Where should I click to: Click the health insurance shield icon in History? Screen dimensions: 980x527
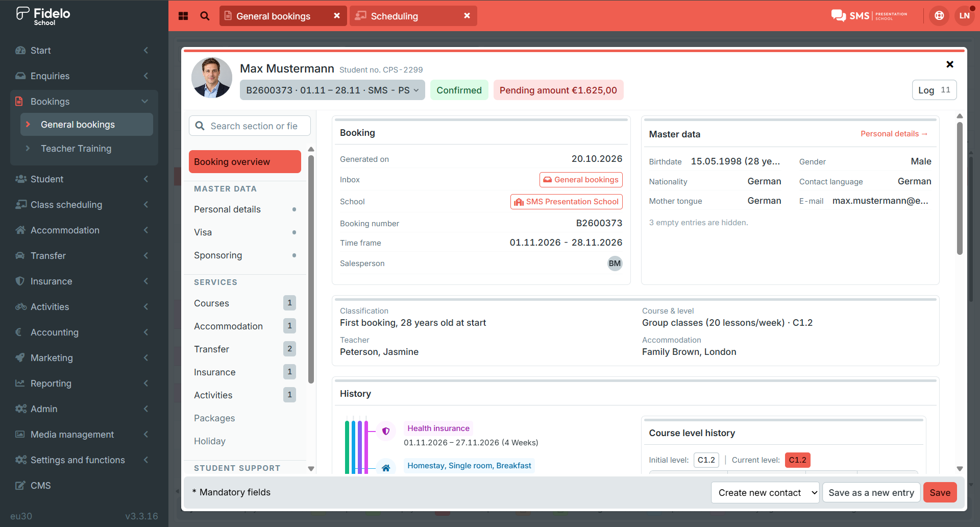coord(386,431)
